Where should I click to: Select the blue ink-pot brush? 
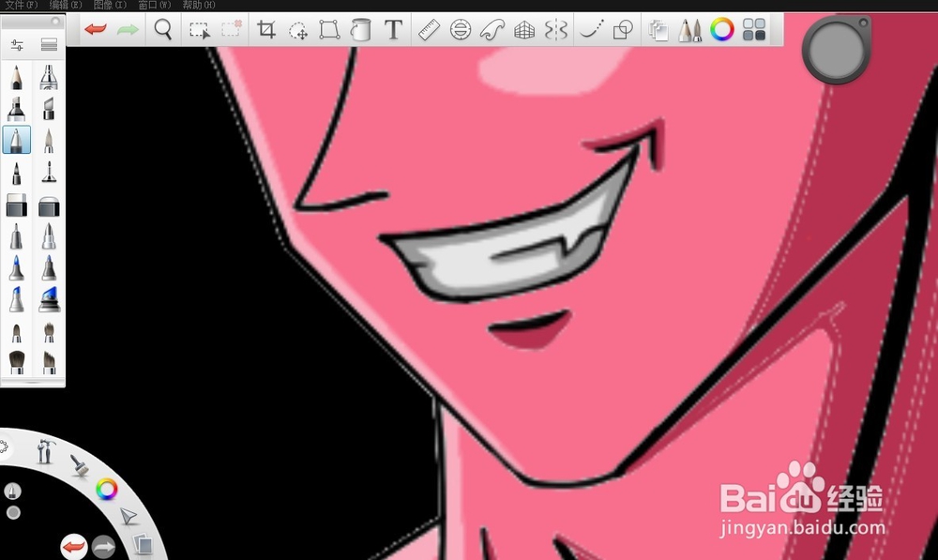pyautogui.click(x=49, y=298)
